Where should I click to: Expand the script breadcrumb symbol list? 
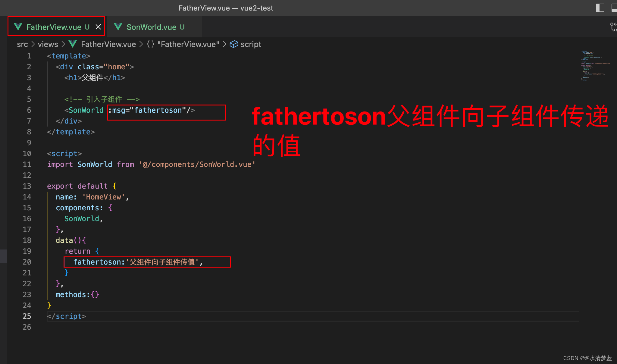(x=251, y=44)
